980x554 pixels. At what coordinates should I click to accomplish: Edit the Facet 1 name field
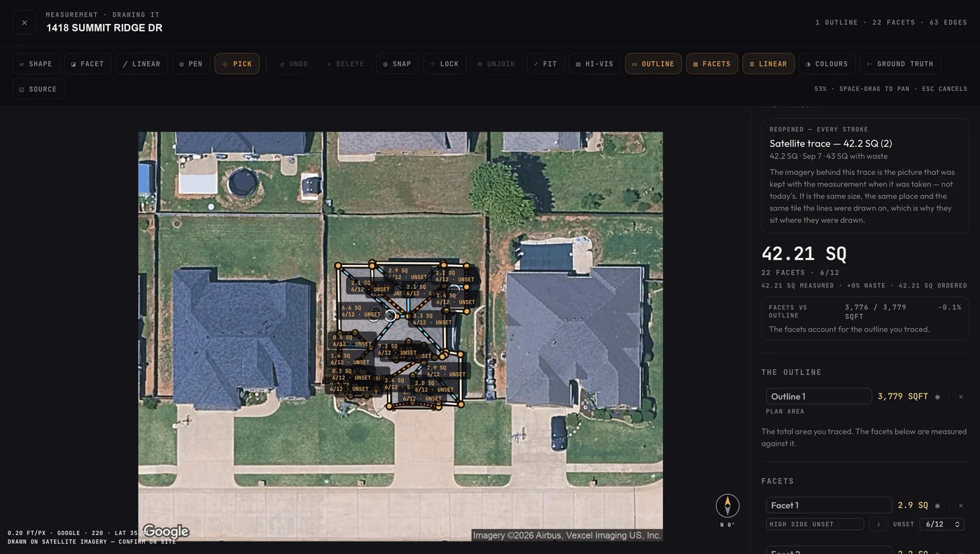pyautogui.click(x=829, y=505)
